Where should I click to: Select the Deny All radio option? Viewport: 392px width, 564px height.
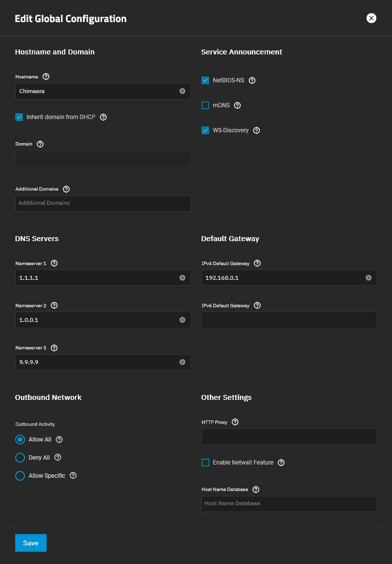click(x=20, y=458)
